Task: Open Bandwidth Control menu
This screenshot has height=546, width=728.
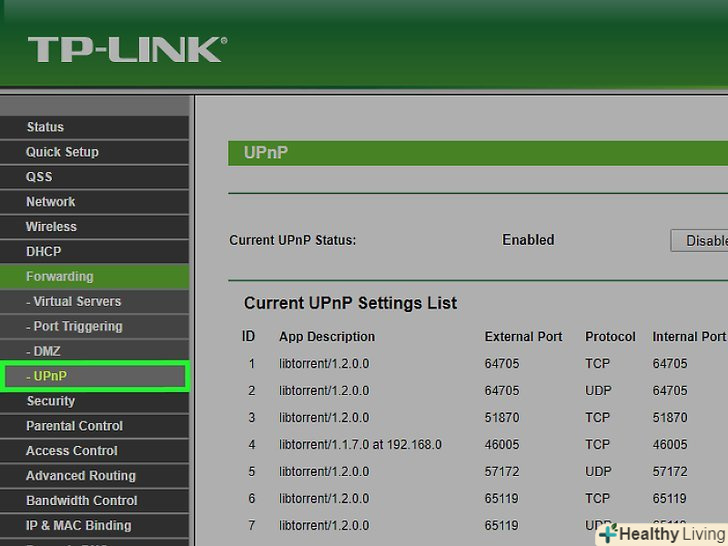Action: 94,501
